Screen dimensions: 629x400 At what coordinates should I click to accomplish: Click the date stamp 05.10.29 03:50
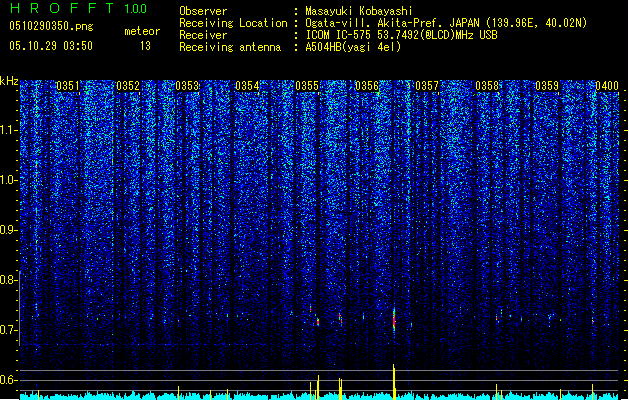click(x=51, y=46)
